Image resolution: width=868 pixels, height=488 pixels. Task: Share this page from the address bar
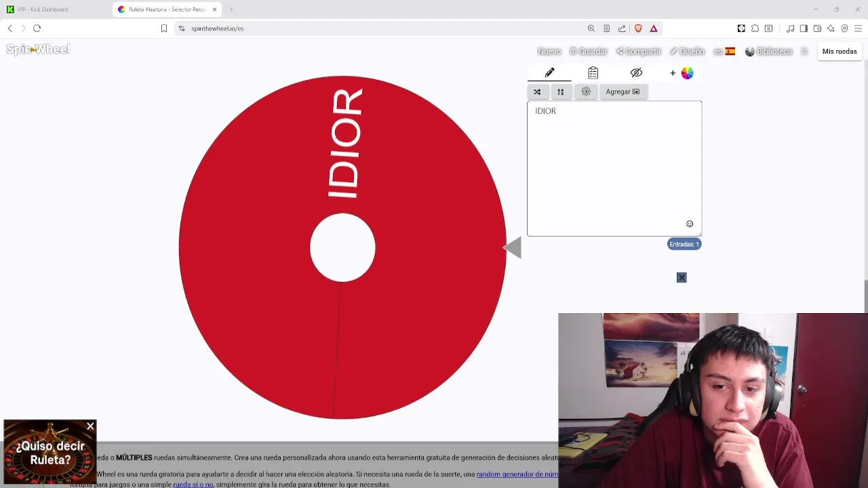pos(622,28)
